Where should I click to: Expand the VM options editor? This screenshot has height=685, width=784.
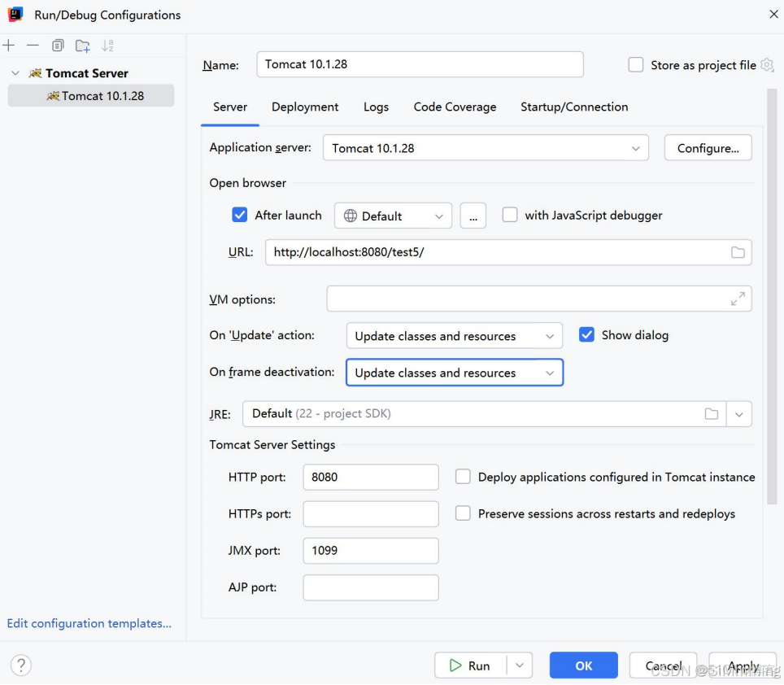point(738,299)
